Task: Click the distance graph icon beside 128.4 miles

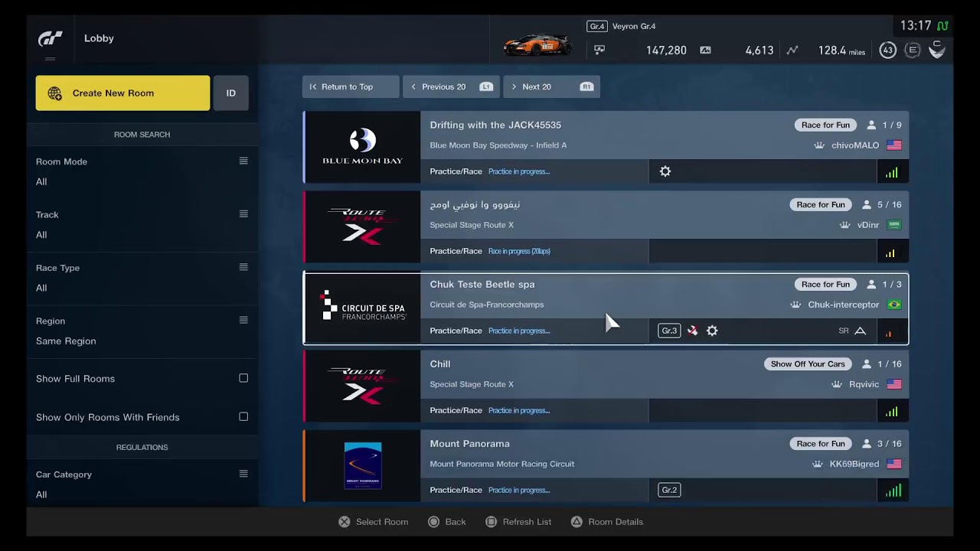Action: pyautogui.click(x=792, y=51)
